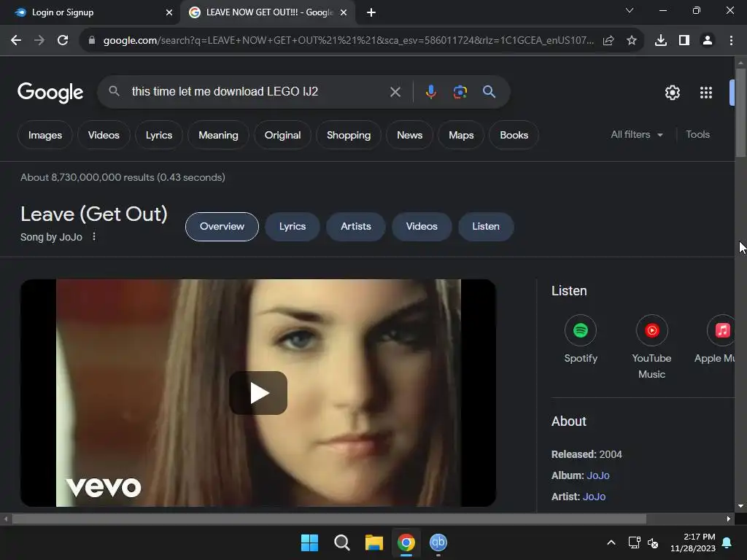Select the Lyrics filter chip
The image size is (747, 560).
159,135
